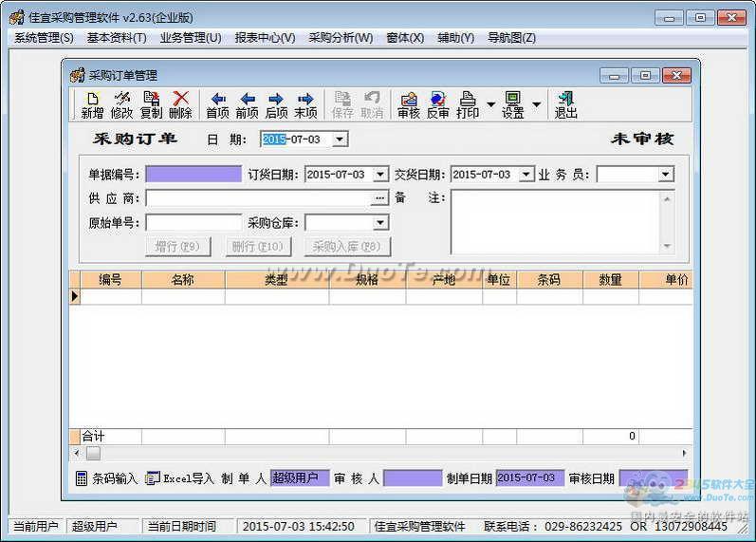Open the dropdown arrow beside 打印
The height and width of the screenshot is (542, 756).
point(490,104)
